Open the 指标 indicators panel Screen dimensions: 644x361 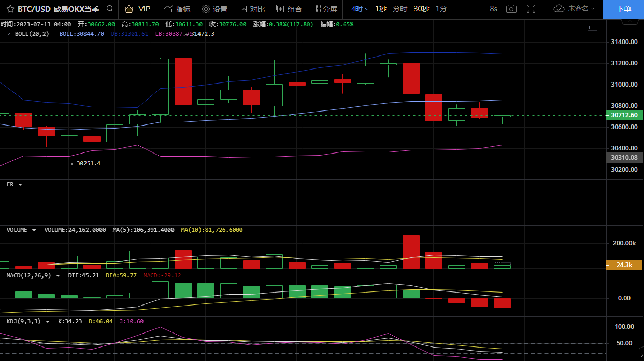click(177, 9)
